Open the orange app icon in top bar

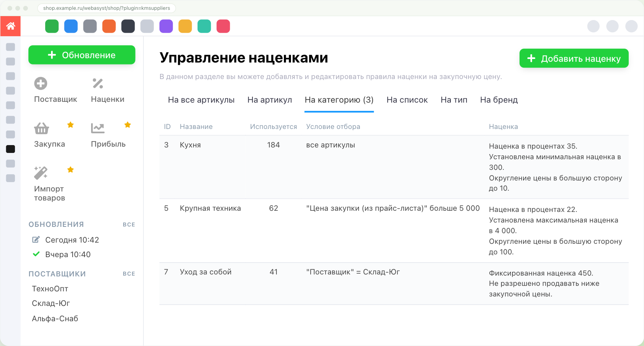pyautogui.click(x=109, y=26)
